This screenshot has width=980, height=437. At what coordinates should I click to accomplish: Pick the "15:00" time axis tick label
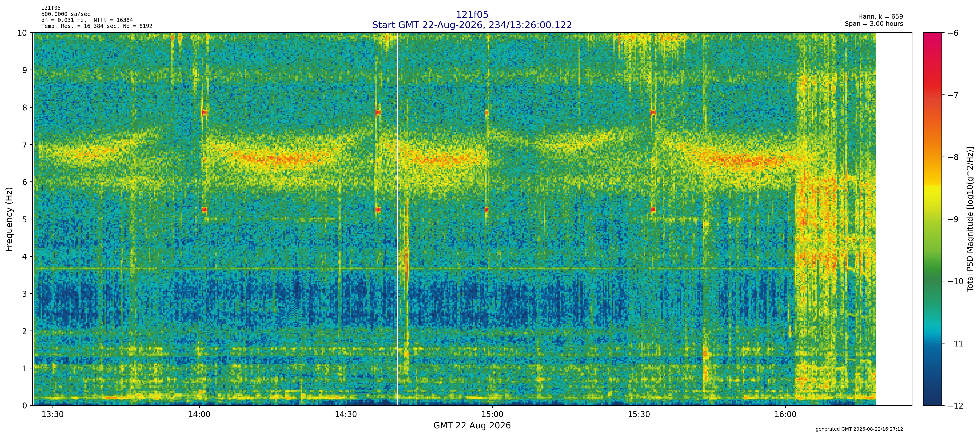point(492,414)
